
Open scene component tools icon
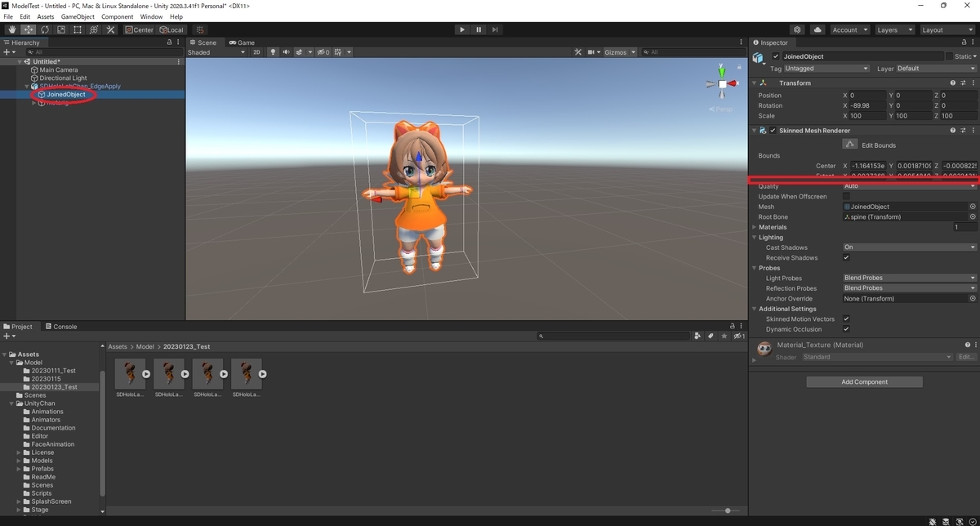(578, 52)
